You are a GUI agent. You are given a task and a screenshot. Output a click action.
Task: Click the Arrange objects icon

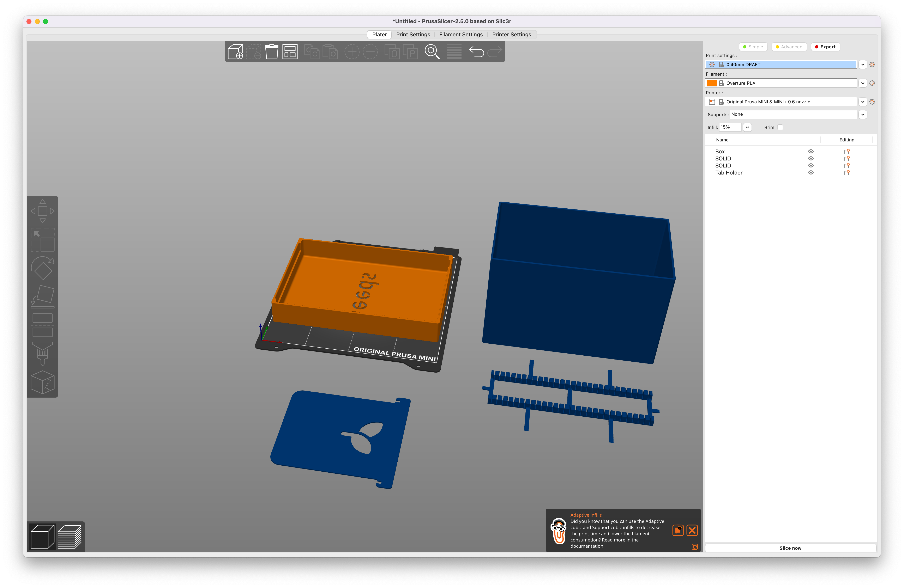pyautogui.click(x=290, y=52)
